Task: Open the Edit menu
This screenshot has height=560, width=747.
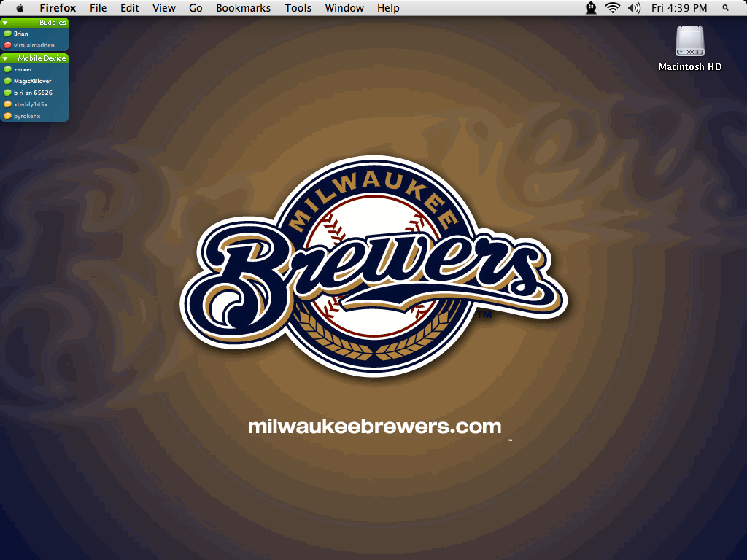Action: pos(130,8)
